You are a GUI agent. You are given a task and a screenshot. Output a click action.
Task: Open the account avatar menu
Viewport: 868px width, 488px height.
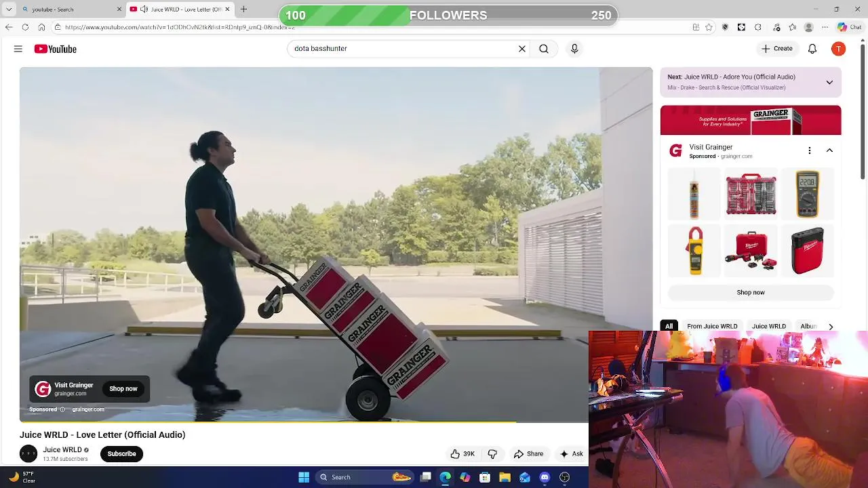tap(839, 49)
